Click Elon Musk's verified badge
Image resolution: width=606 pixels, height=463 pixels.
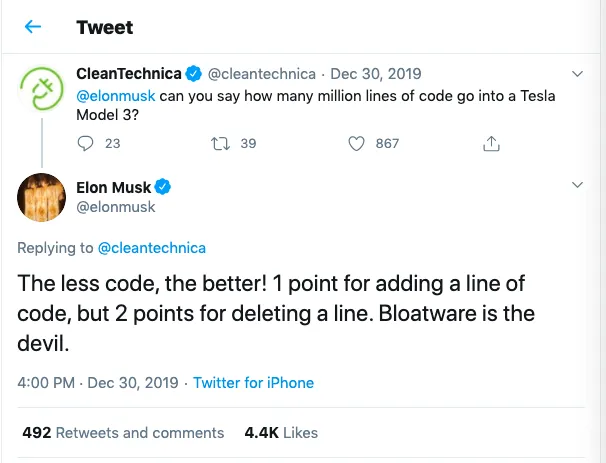162,187
